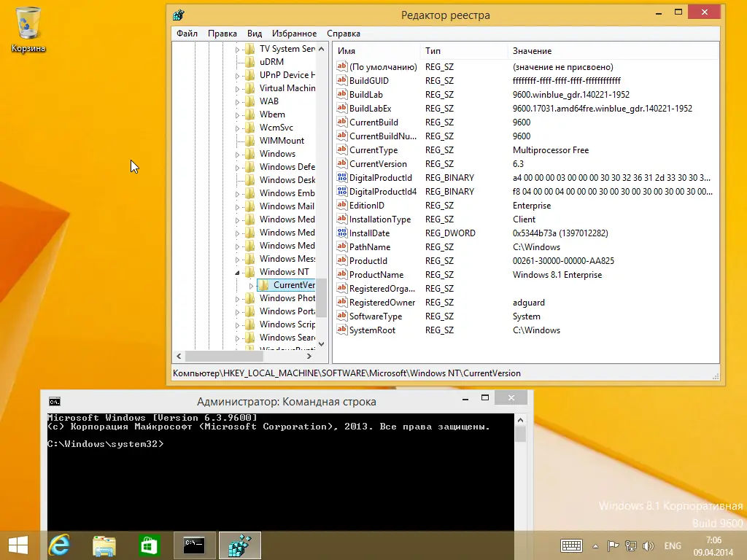Viewport: 747px width, 560px height.
Task: Open the Windows Store taskbar icon
Action: tap(149, 545)
